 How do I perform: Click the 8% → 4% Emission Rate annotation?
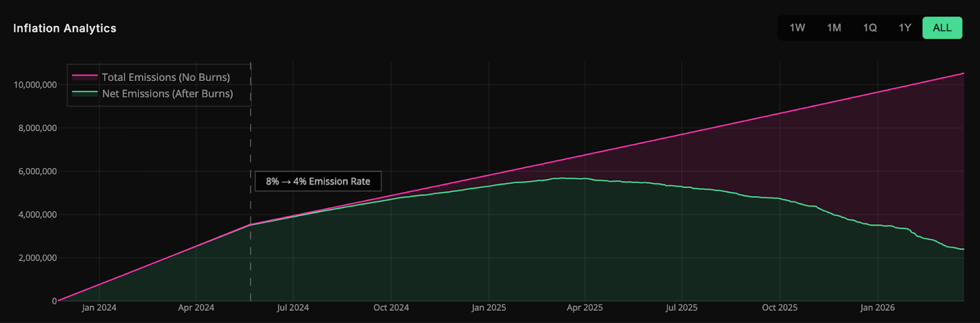tap(318, 181)
